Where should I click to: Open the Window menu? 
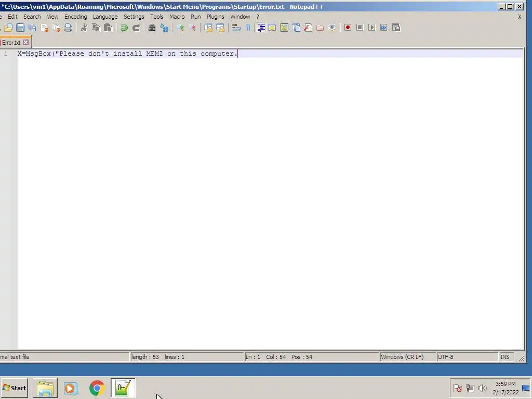[x=240, y=17]
